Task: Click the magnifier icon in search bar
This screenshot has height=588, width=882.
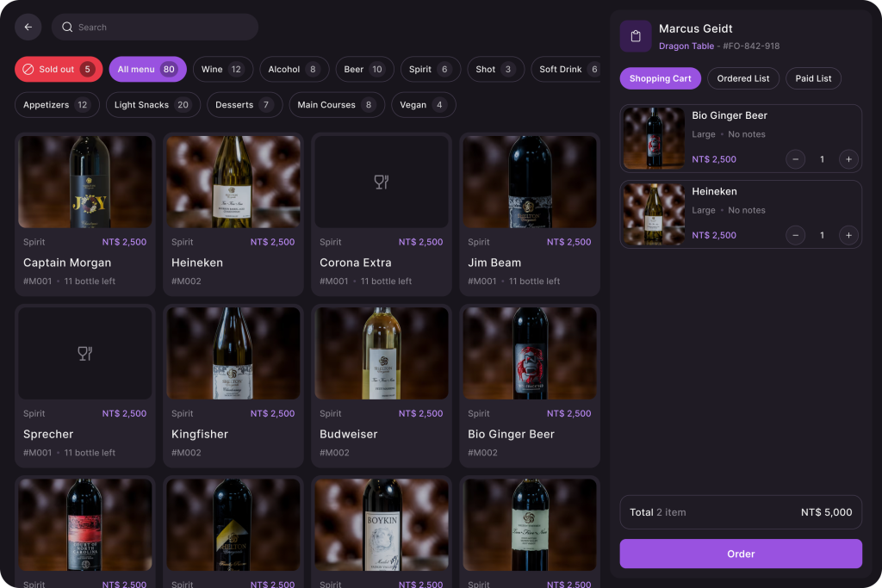Action: 67,27
